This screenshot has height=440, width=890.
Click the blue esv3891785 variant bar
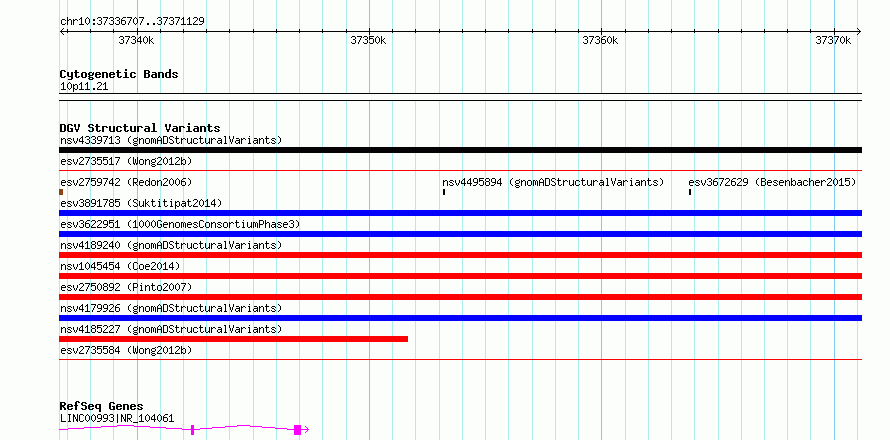click(460, 213)
